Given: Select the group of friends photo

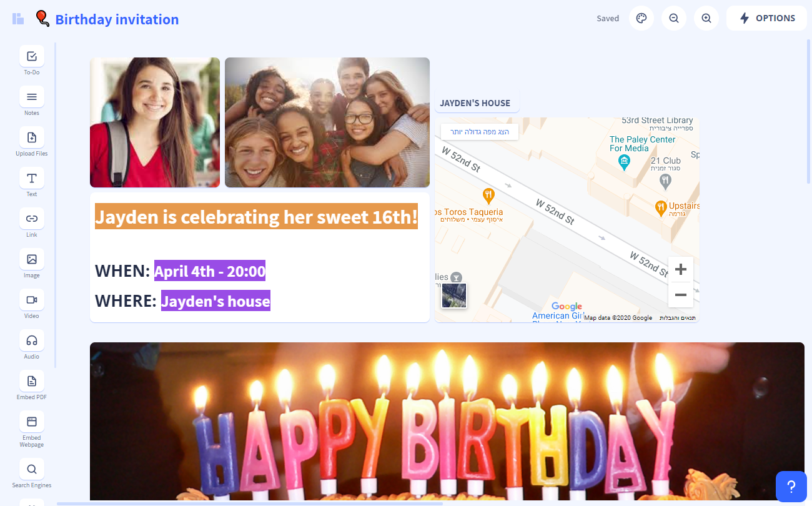Looking at the screenshot, I should click(x=327, y=122).
